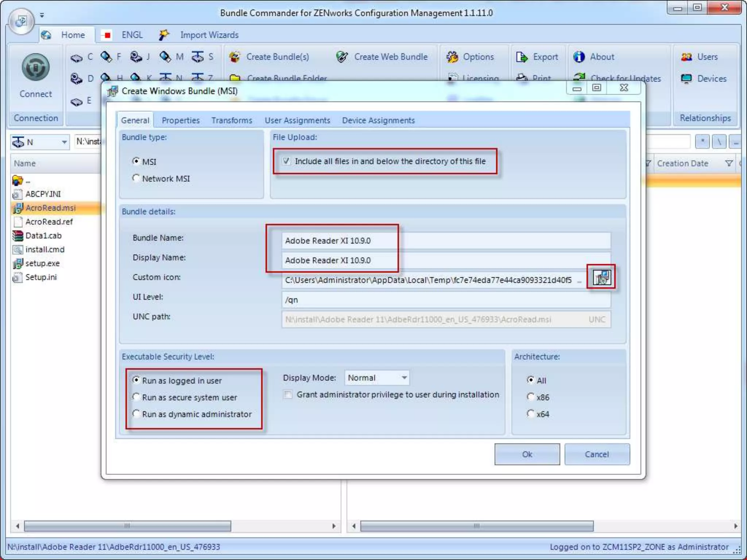
Task: Open the N drive selector dropdown
Action: (x=64, y=142)
